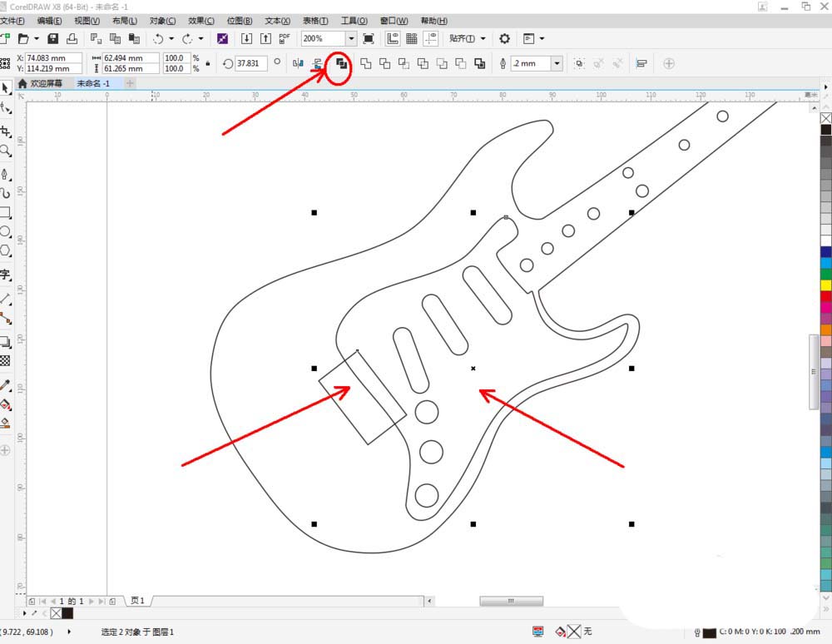Screen dimensions: 832x644
Task: Pick the Polygon tool
Action: coord(6,250)
